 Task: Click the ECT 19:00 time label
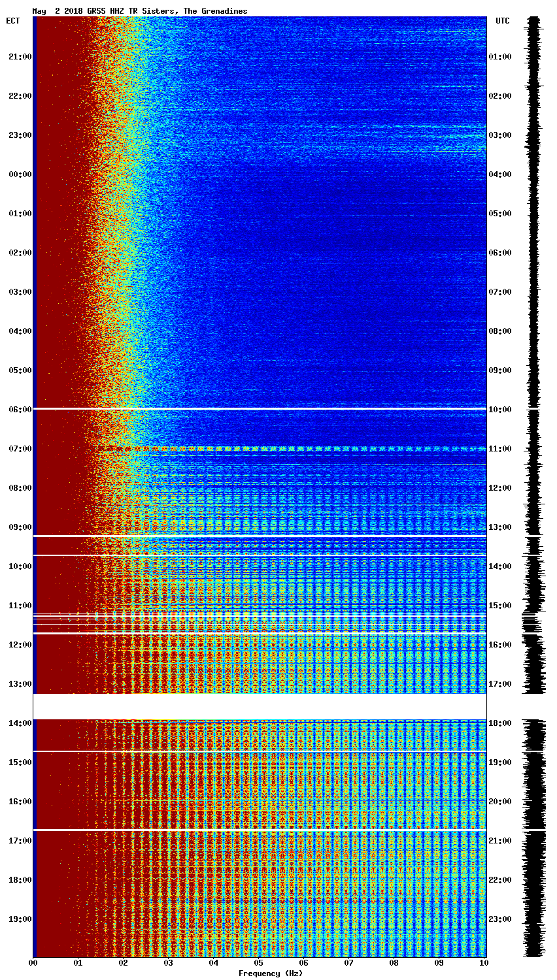click(20, 919)
